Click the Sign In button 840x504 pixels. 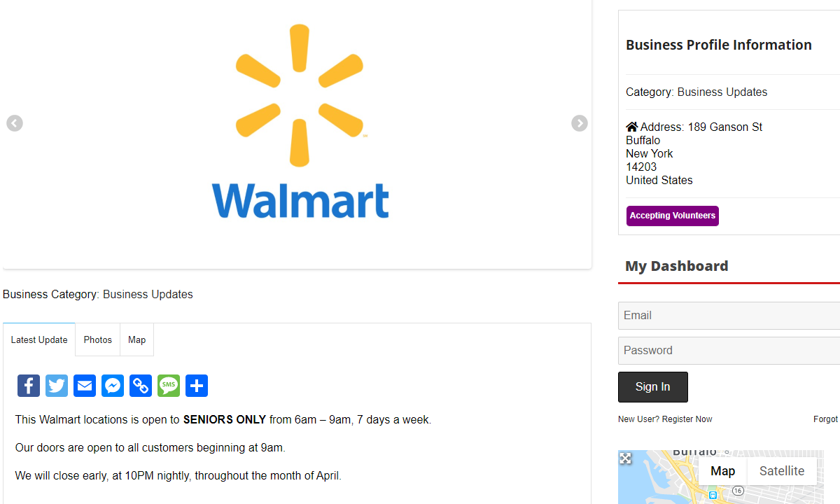point(653,387)
